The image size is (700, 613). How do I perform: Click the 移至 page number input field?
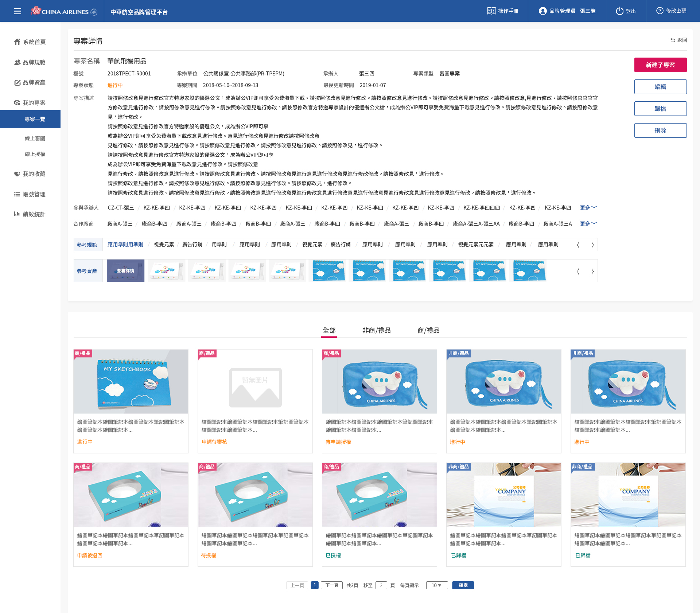(x=381, y=585)
